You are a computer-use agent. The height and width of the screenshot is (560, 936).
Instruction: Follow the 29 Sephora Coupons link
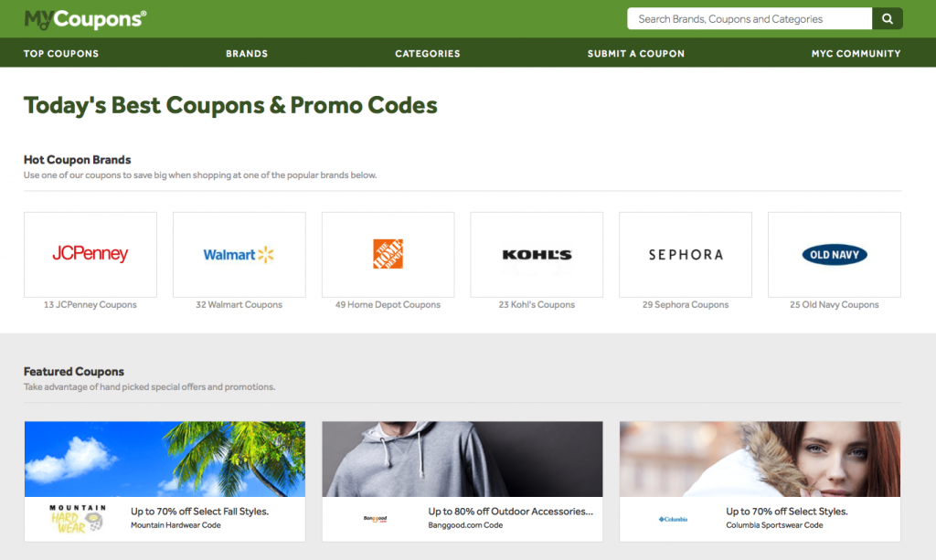[x=686, y=305]
